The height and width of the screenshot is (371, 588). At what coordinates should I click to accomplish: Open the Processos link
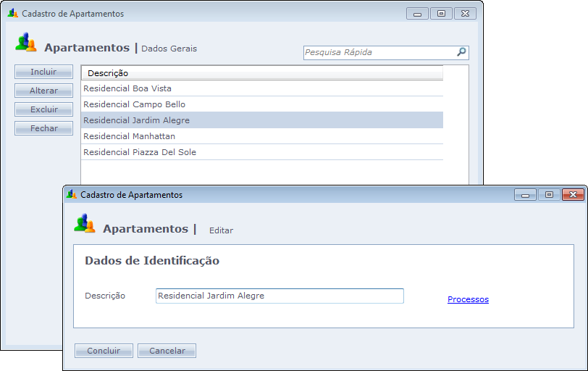[x=468, y=299]
